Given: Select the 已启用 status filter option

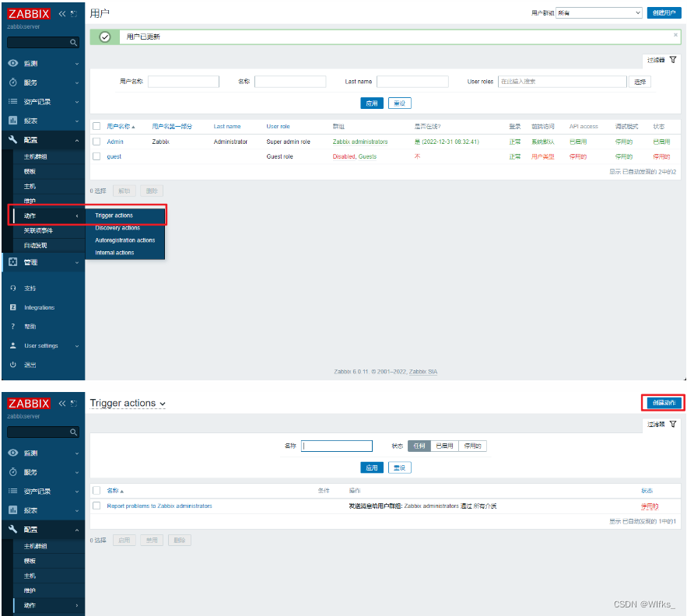Looking at the screenshot, I should [444, 446].
